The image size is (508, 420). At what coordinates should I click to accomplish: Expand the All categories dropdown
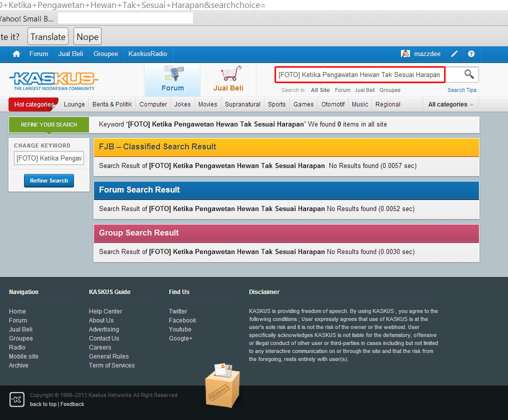coord(450,104)
